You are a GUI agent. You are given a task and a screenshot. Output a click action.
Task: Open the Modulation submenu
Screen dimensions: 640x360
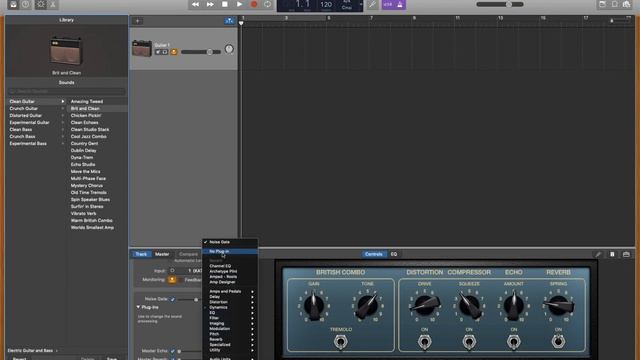230,329
